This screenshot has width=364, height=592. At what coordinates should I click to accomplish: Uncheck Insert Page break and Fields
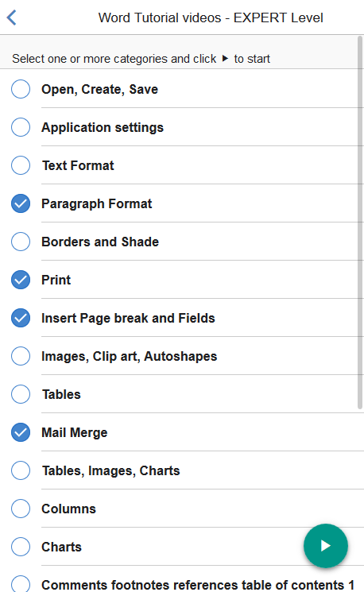[21, 318]
